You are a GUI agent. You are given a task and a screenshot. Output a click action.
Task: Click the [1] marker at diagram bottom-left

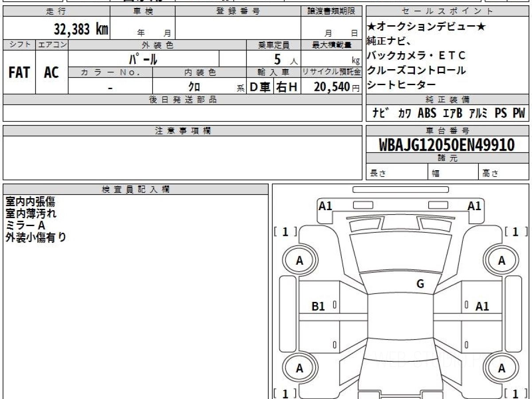[285, 393]
